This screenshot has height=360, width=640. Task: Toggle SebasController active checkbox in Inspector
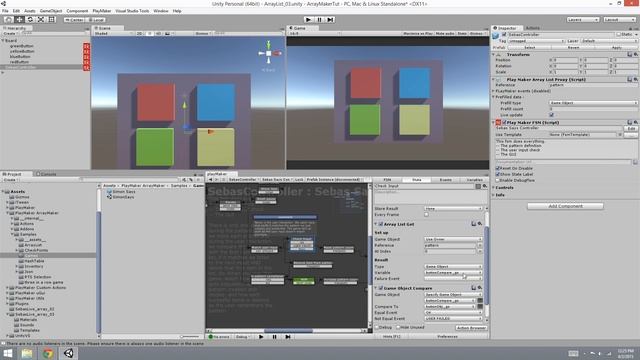pos(504,35)
